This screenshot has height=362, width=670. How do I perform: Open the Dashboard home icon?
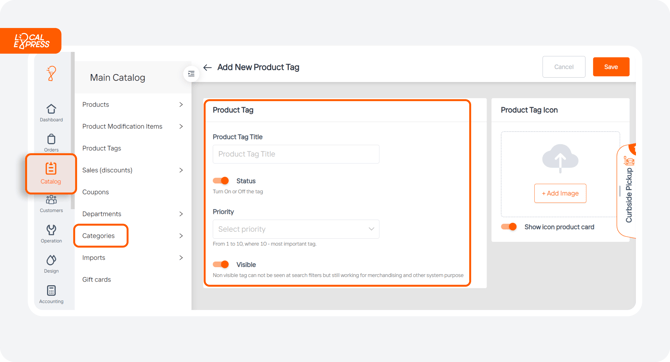tap(51, 109)
